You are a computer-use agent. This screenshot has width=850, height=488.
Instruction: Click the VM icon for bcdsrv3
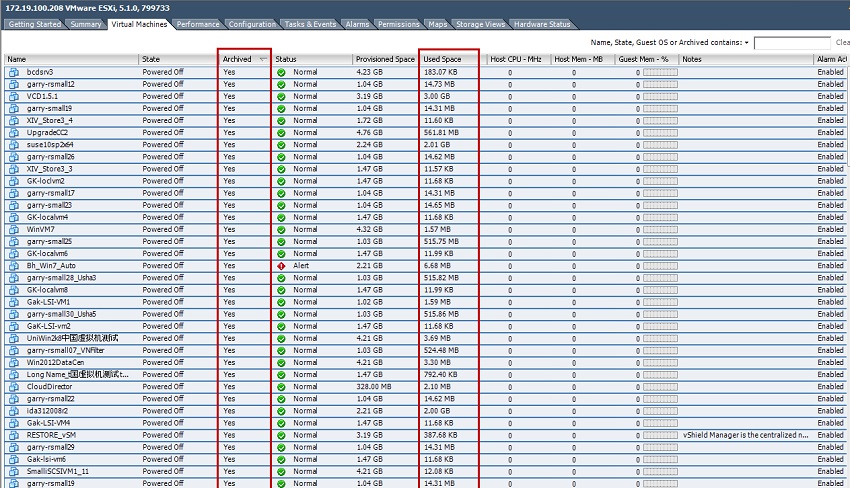14,72
